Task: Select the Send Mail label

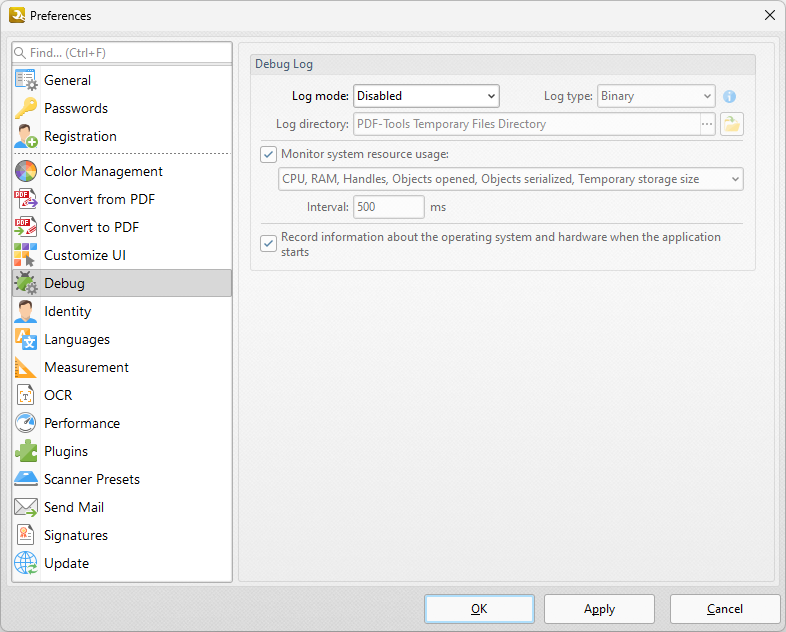Action: point(74,508)
